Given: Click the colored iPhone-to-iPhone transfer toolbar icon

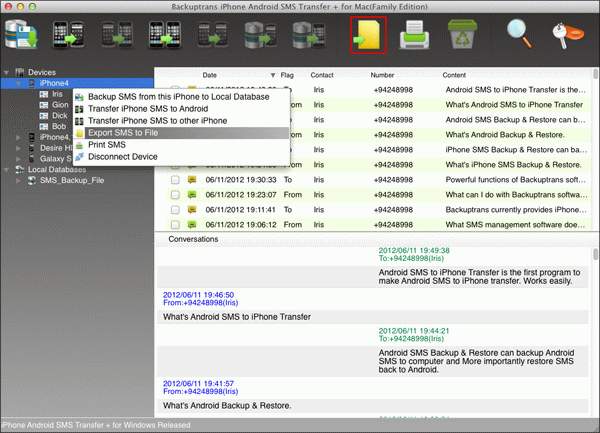Looking at the screenshot, I should [165, 35].
